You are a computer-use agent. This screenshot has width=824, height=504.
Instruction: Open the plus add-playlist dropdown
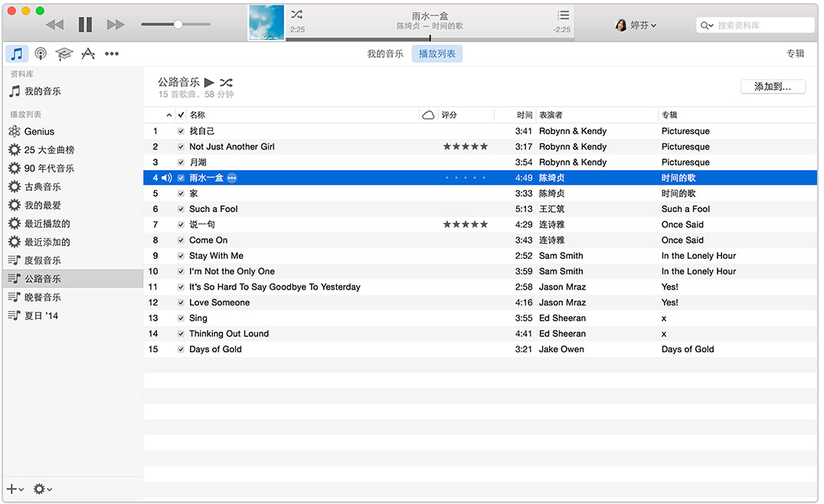coord(15,489)
